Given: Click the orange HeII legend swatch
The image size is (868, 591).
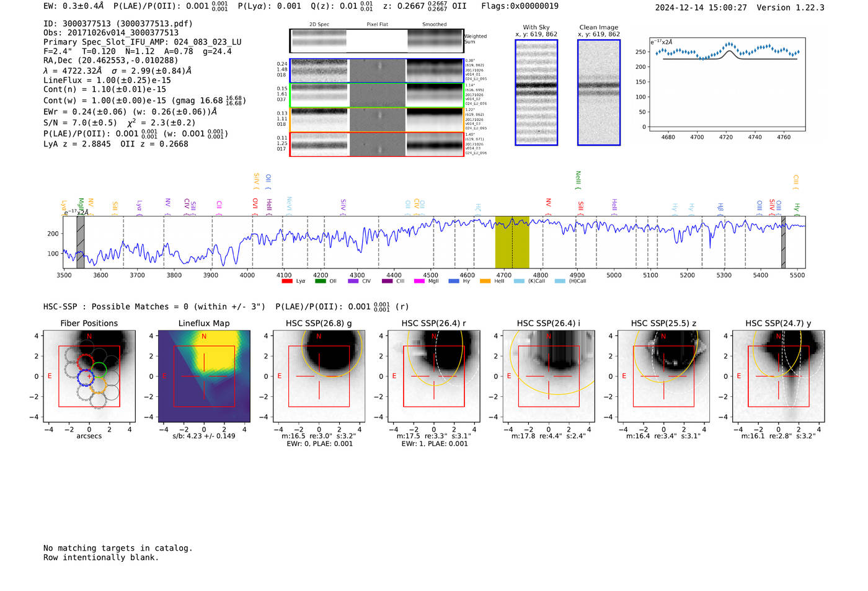Looking at the screenshot, I should [485, 281].
